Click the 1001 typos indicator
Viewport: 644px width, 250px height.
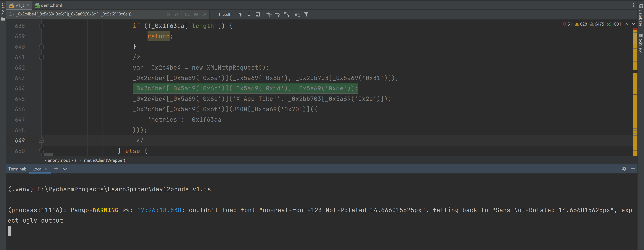(x=614, y=24)
